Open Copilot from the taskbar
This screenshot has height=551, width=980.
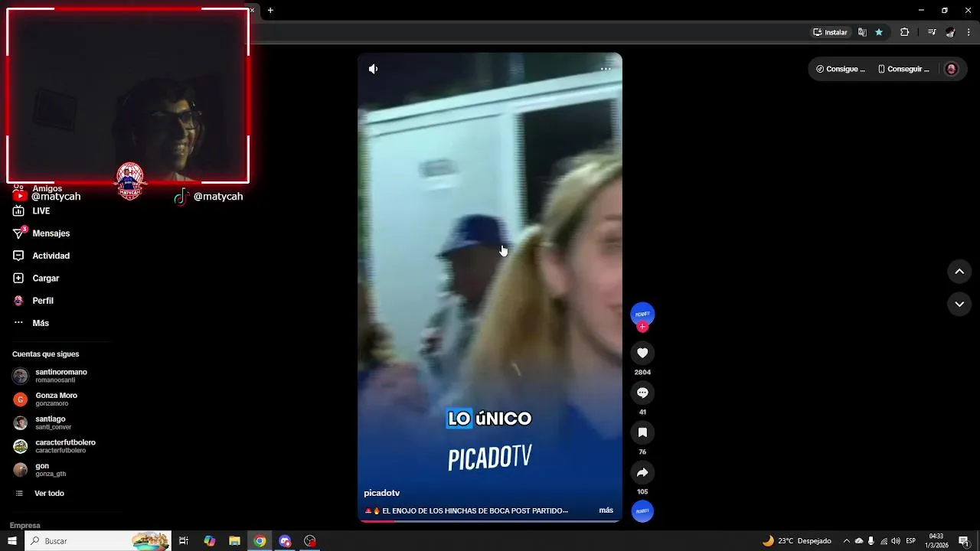(x=210, y=541)
